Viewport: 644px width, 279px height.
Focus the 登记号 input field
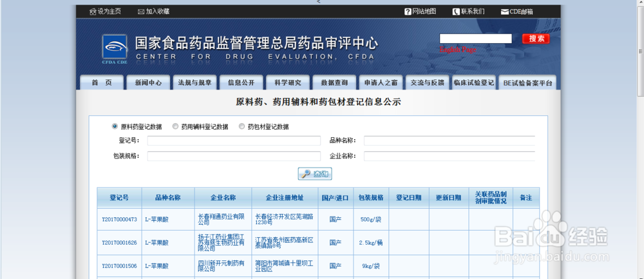[x=234, y=140]
